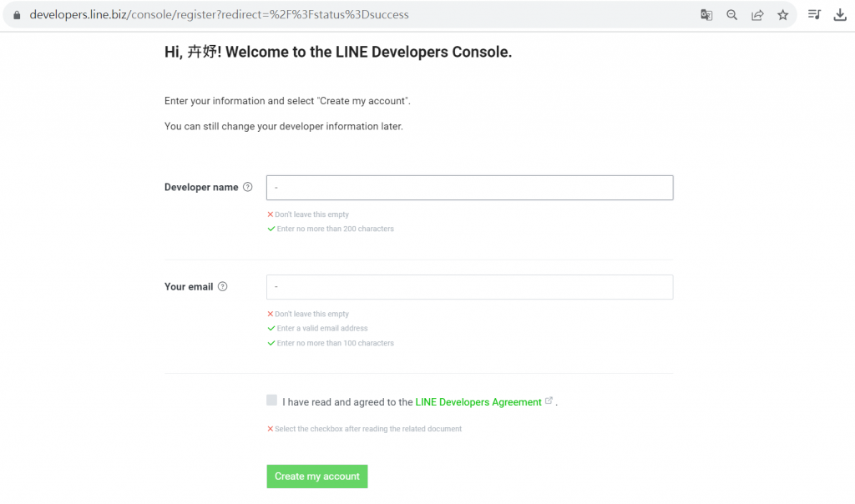
Task: Click the share page icon
Action: (x=757, y=15)
